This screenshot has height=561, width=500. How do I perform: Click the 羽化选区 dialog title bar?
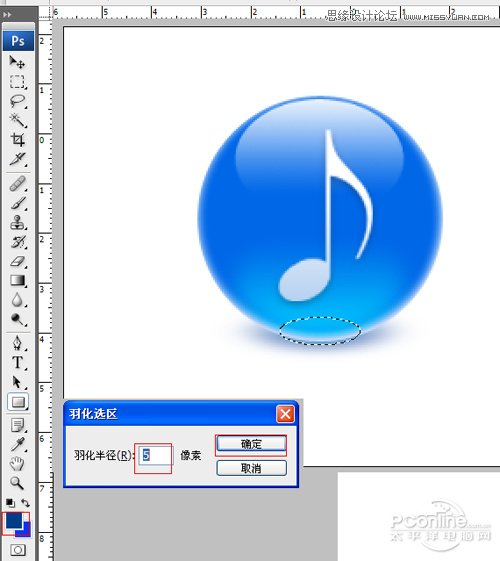tap(181, 414)
